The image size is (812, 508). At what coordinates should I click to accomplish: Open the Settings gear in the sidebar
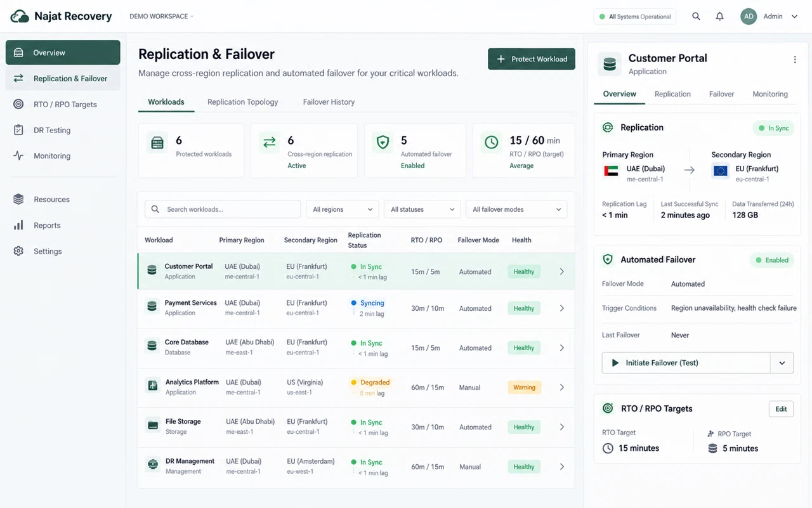tap(18, 251)
